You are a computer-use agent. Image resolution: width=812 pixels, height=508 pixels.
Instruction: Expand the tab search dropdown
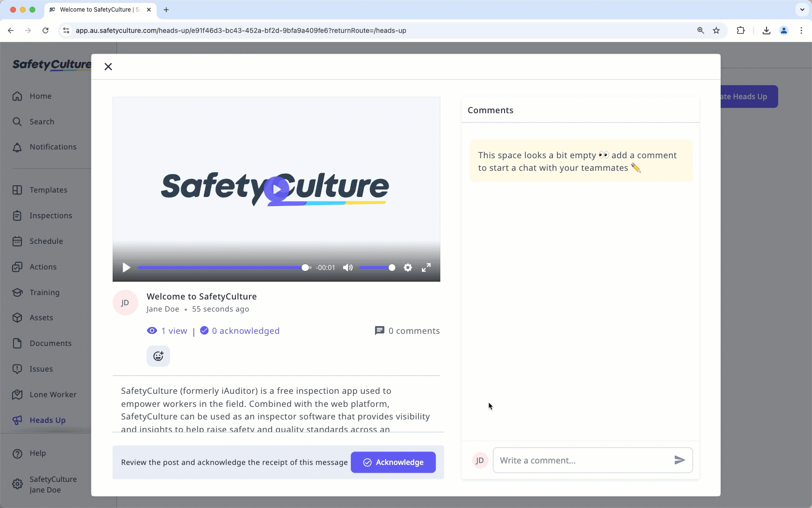coord(802,10)
